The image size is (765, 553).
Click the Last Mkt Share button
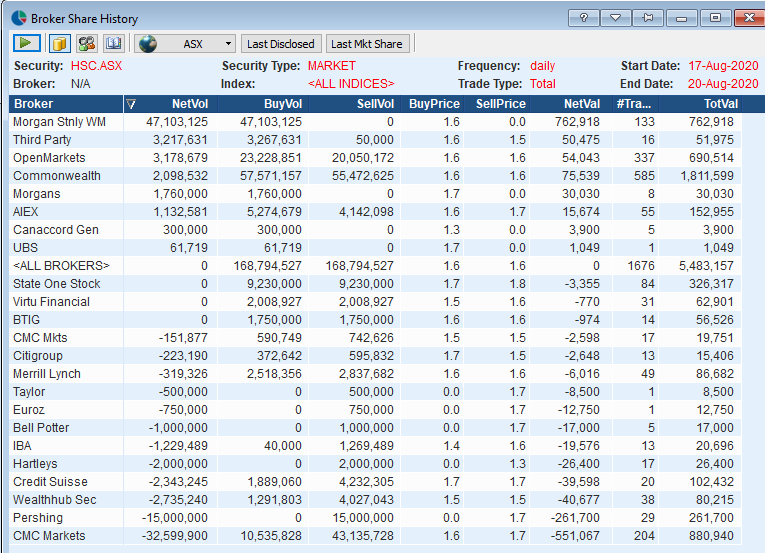(x=367, y=44)
